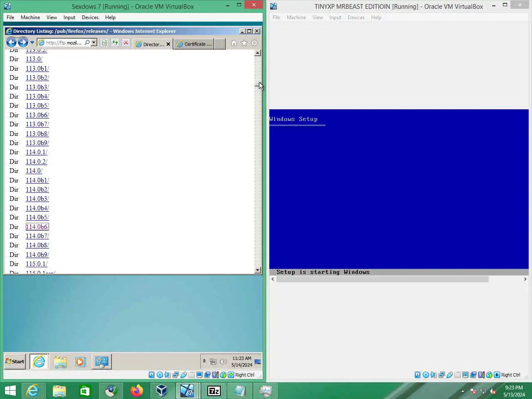
Task: Open Firefox from host taskbar
Action: [136, 391]
